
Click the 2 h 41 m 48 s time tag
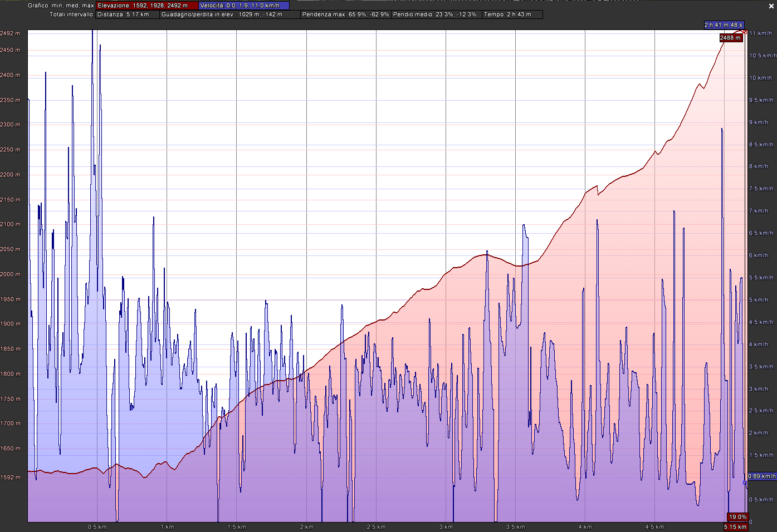[x=724, y=25]
